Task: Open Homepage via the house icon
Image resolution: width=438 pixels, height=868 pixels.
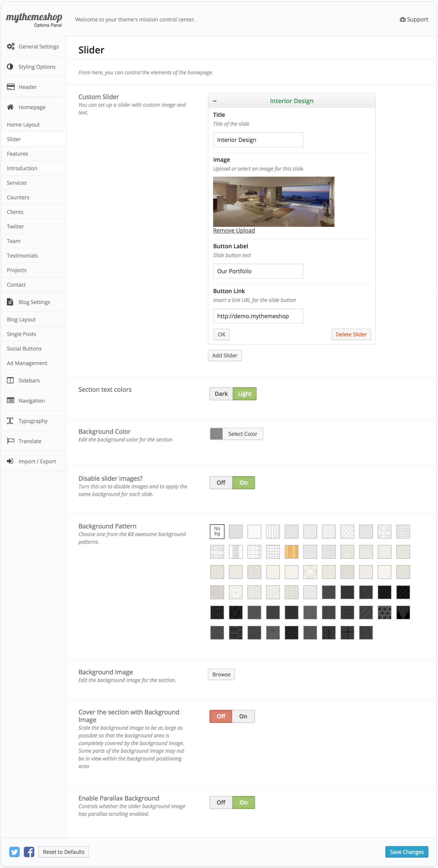Action: point(10,107)
